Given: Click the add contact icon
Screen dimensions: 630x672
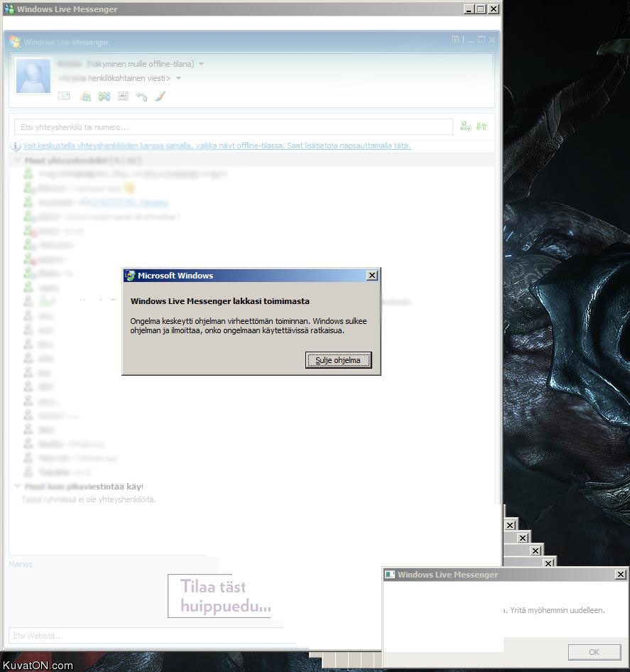Looking at the screenshot, I should pos(465,126).
